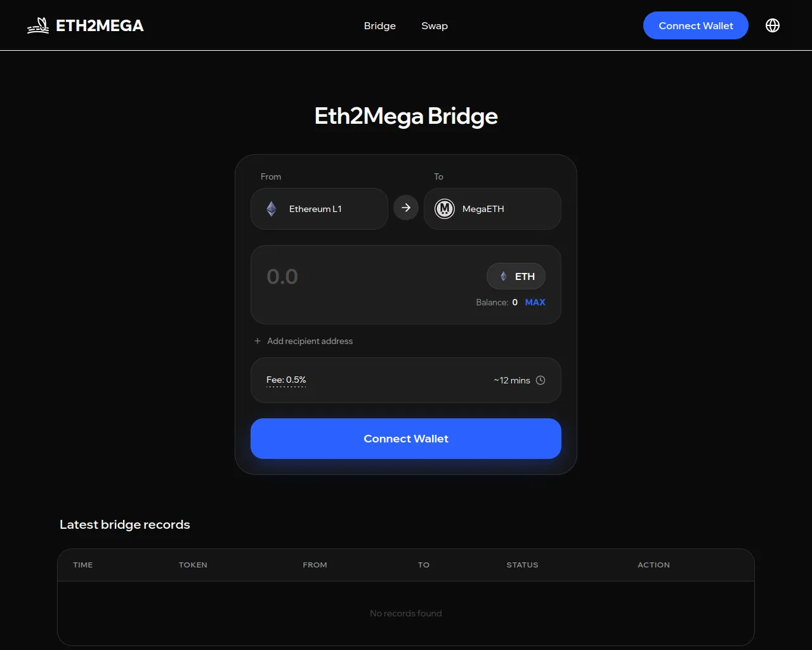
Task: Open the ETH token selector
Action: point(516,276)
